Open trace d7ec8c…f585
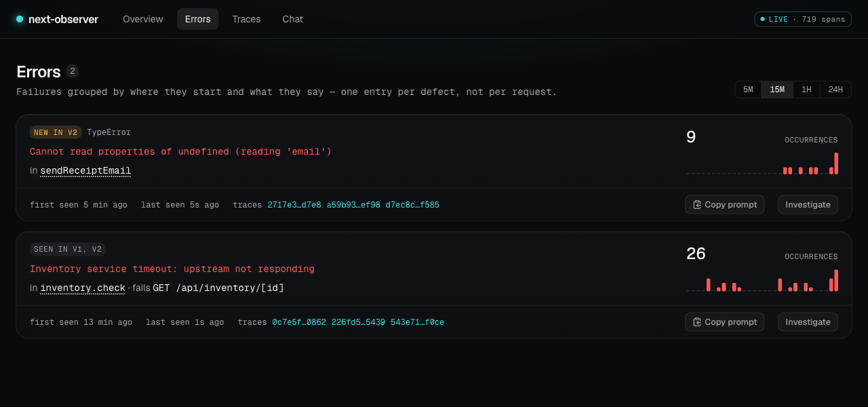 point(412,205)
